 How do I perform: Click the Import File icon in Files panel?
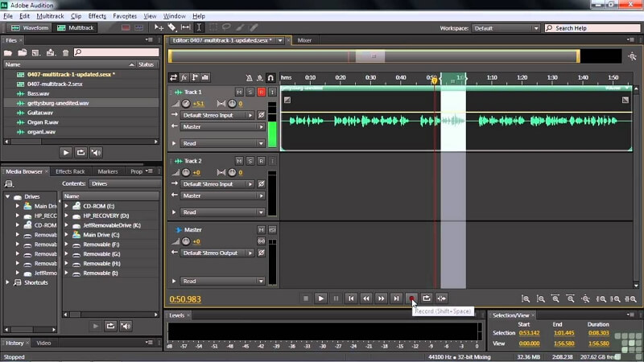click(23, 52)
